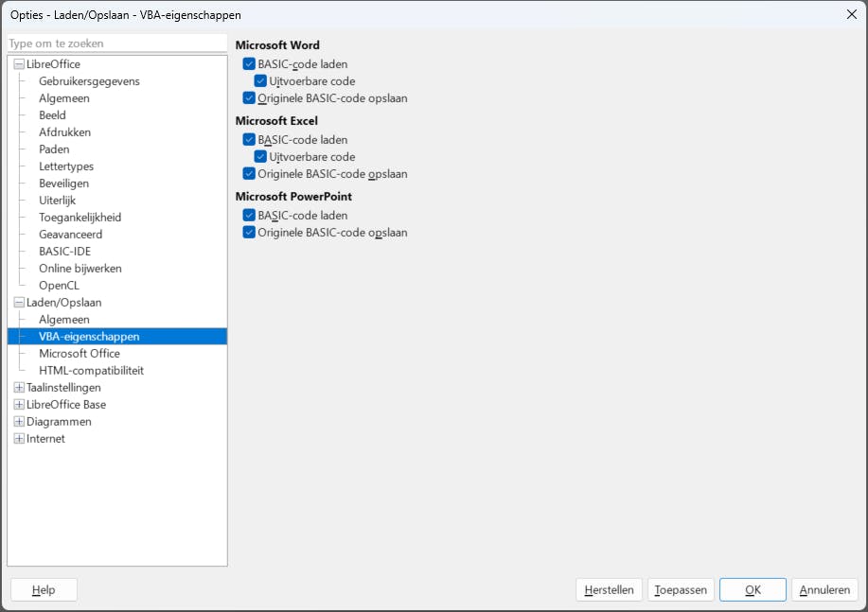Image resolution: width=868 pixels, height=612 pixels.
Task: Click the OK button
Action: tap(753, 590)
